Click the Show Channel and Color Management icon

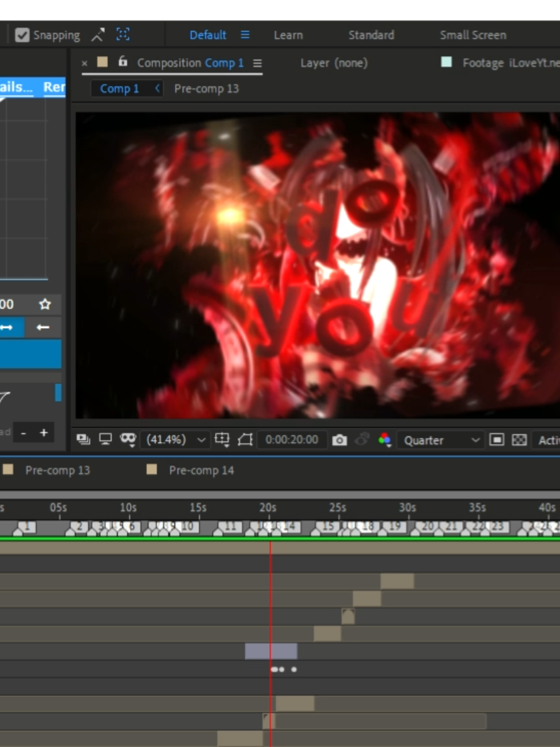coord(385,440)
